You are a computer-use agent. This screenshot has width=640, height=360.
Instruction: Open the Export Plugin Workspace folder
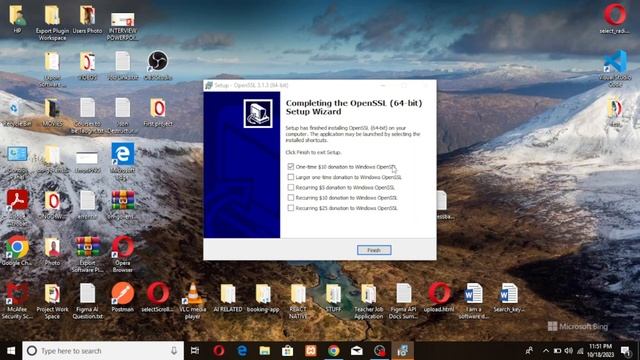(52, 22)
